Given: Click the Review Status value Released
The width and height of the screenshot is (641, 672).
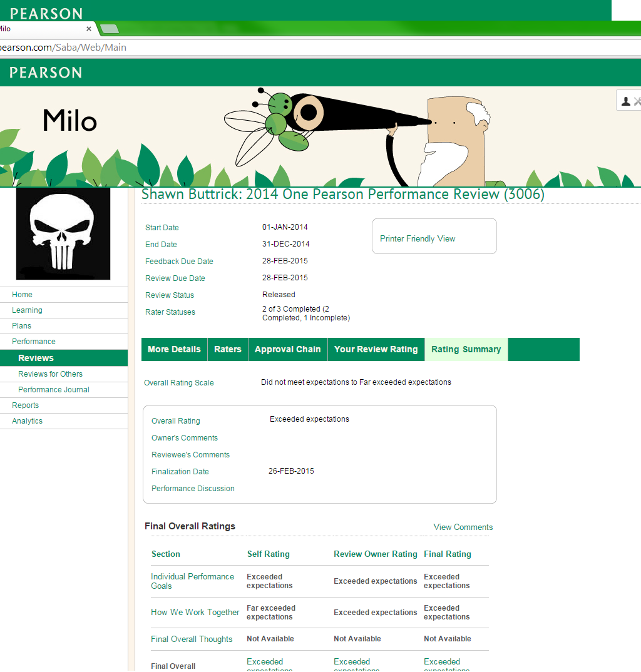Looking at the screenshot, I should tap(279, 295).
